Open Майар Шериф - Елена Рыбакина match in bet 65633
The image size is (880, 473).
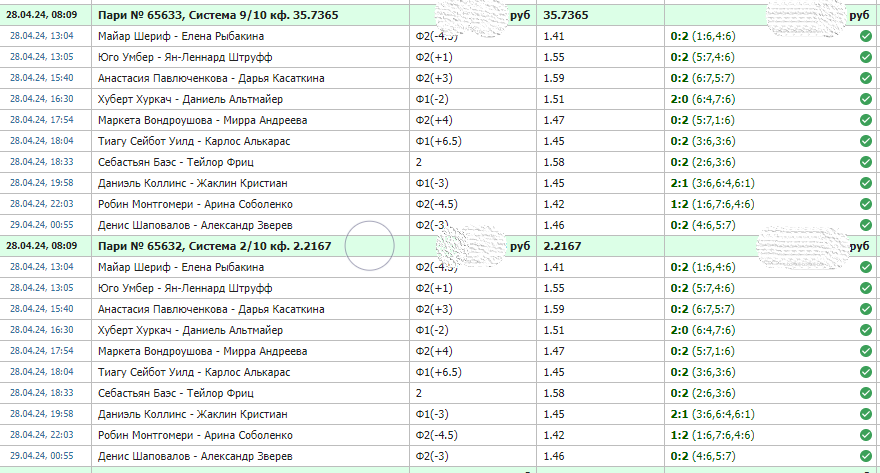pos(176,36)
